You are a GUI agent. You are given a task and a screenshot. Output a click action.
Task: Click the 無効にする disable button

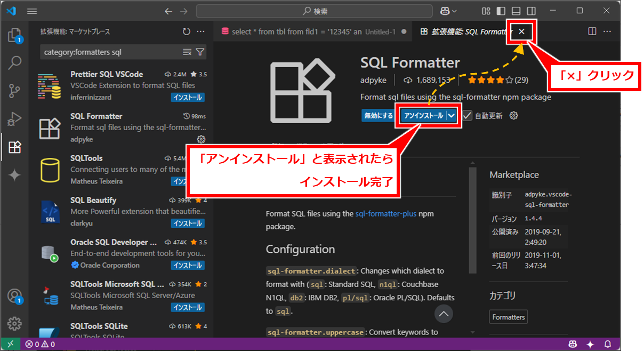[x=378, y=115]
